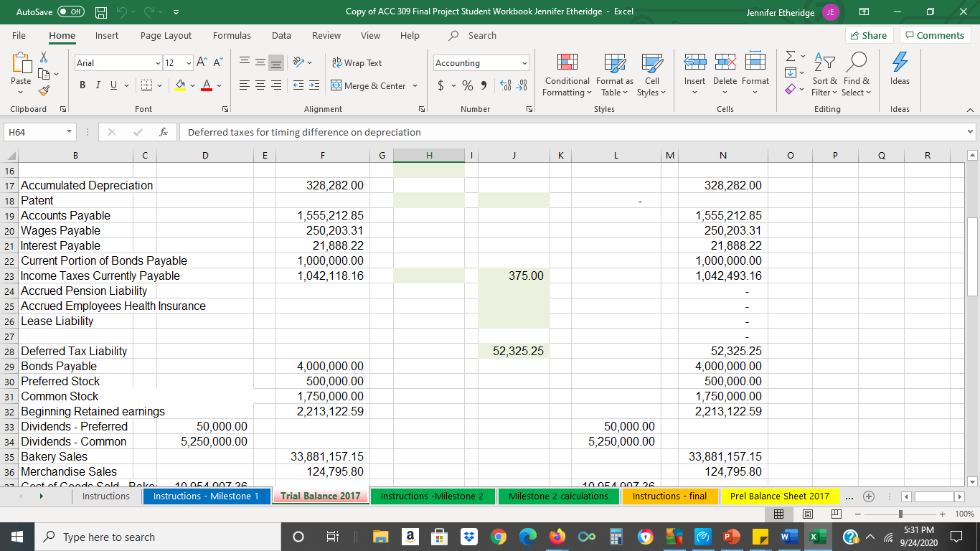Click the Format cells button
Viewport: 980px width, 551px height.
[755, 72]
